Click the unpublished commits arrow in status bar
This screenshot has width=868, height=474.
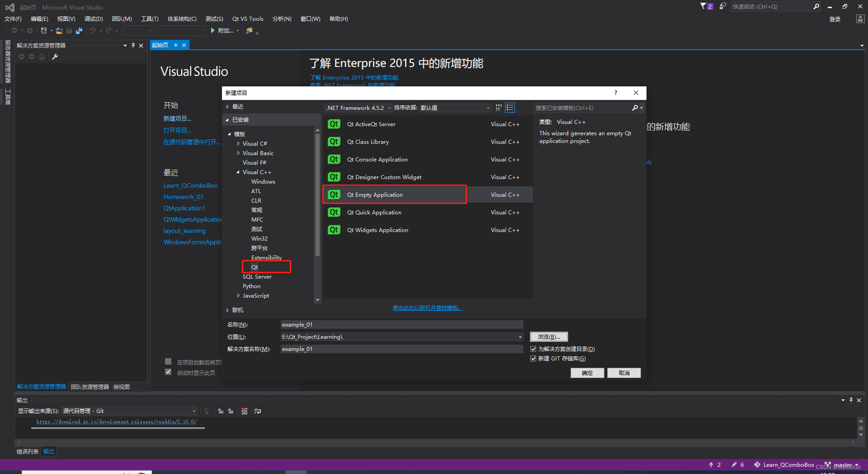tap(711, 465)
